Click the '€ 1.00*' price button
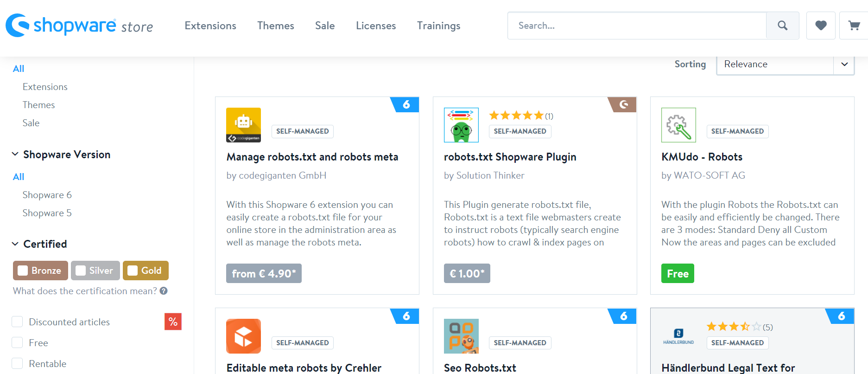 coord(467,273)
